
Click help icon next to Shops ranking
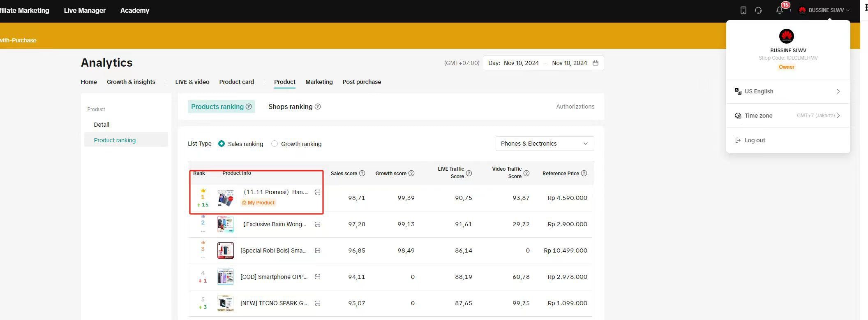[x=318, y=107]
